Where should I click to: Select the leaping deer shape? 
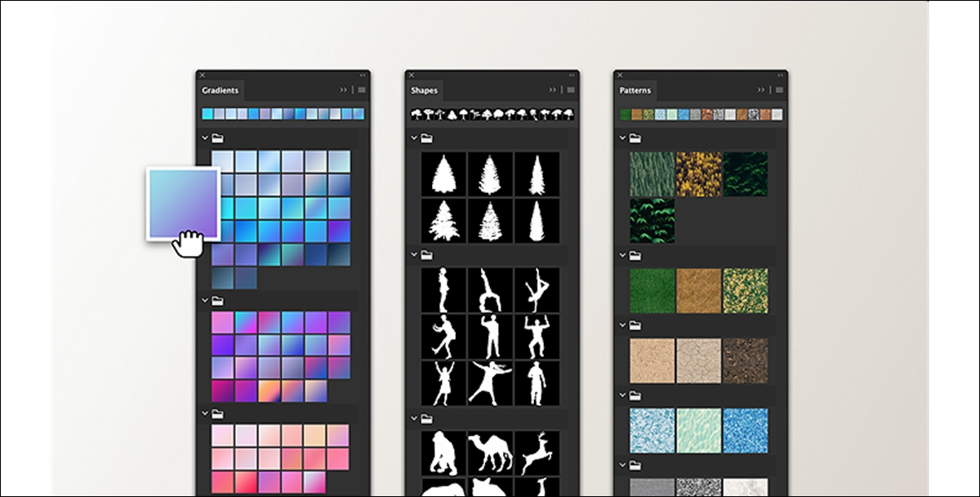(x=537, y=454)
